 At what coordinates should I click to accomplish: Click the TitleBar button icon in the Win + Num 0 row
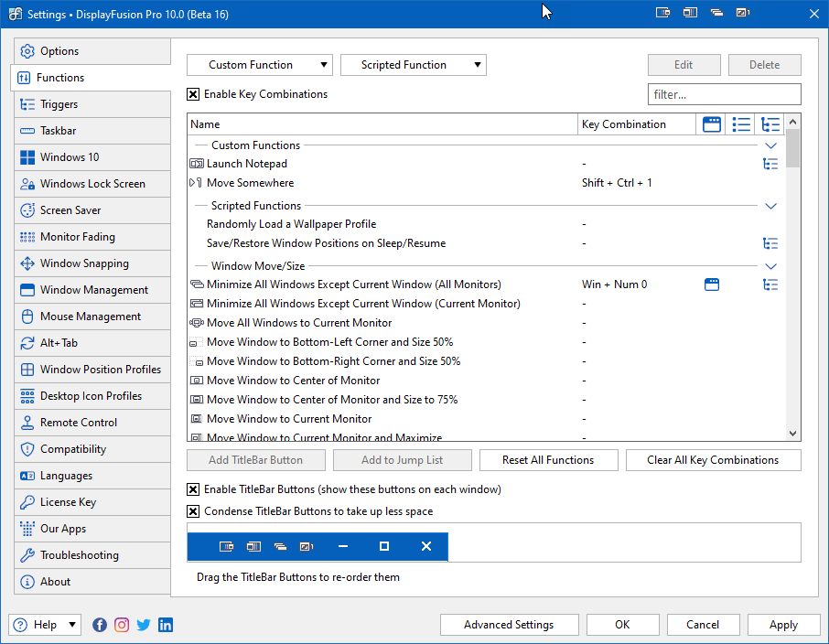click(x=712, y=284)
